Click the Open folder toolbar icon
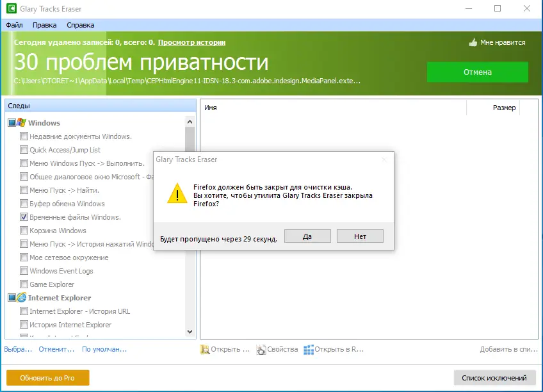The image size is (543, 392). pos(205,350)
